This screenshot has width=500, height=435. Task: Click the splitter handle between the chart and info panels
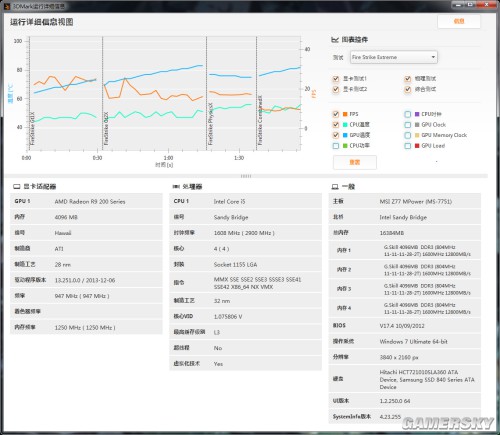[246, 176]
